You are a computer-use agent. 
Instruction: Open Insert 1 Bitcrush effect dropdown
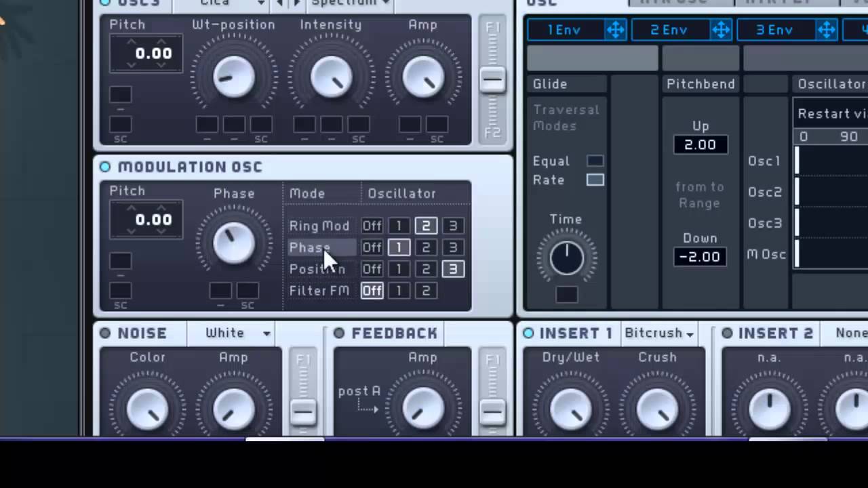click(x=660, y=333)
